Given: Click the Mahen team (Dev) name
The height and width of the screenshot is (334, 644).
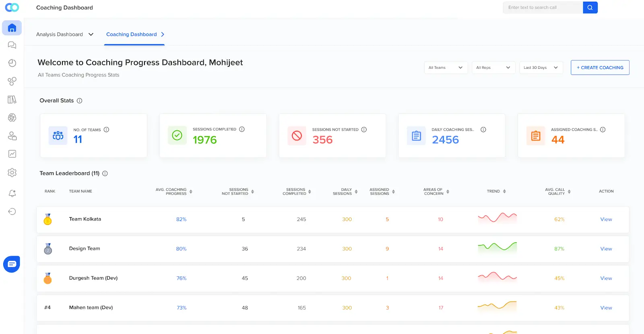Looking at the screenshot, I should (91, 307).
